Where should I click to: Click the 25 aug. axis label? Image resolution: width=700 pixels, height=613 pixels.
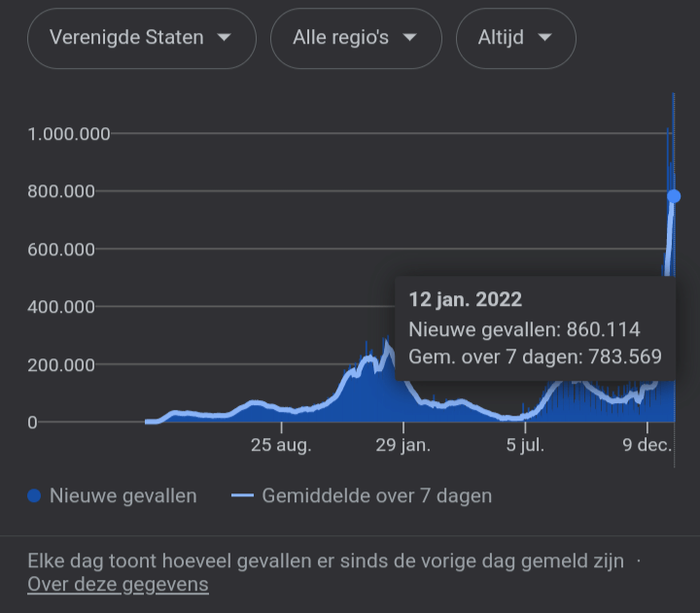pyautogui.click(x=281, y=445)
